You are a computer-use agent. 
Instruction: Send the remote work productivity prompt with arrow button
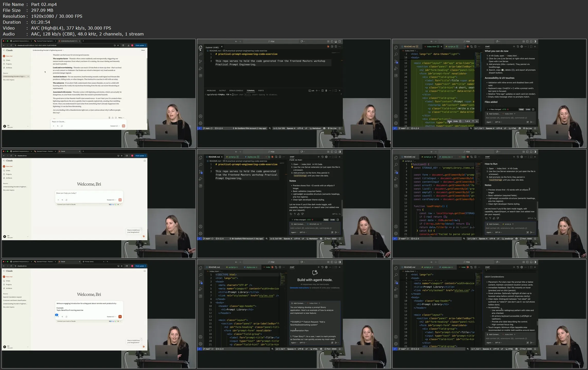(120, 317)
